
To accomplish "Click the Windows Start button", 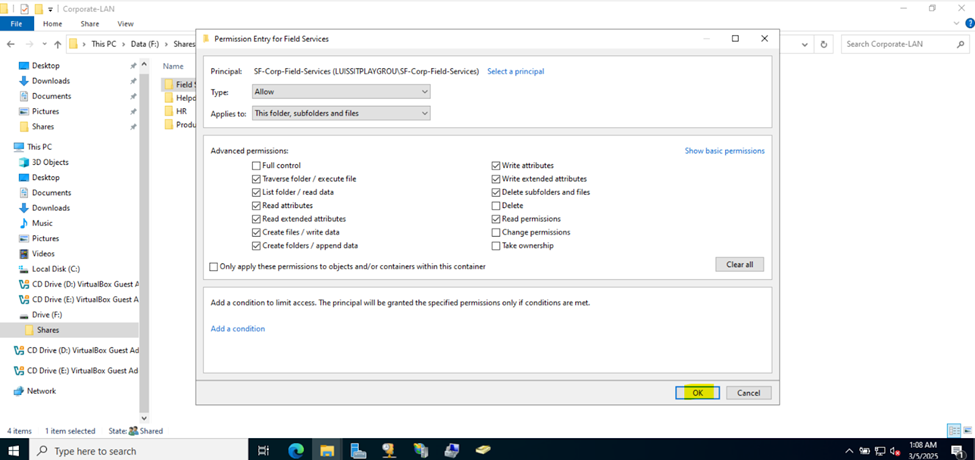I will coord(12,451).
